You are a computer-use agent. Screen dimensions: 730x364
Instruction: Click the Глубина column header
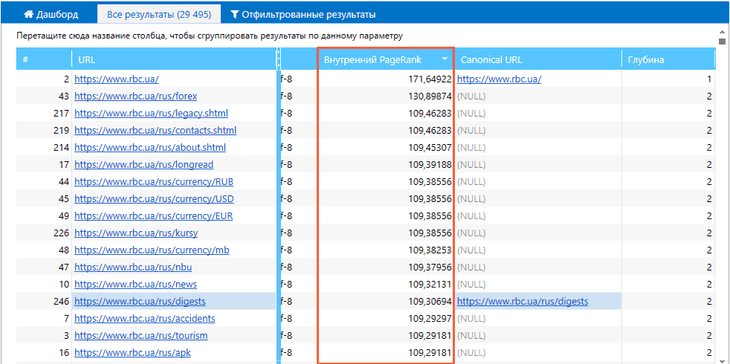[x=669, y=60]
